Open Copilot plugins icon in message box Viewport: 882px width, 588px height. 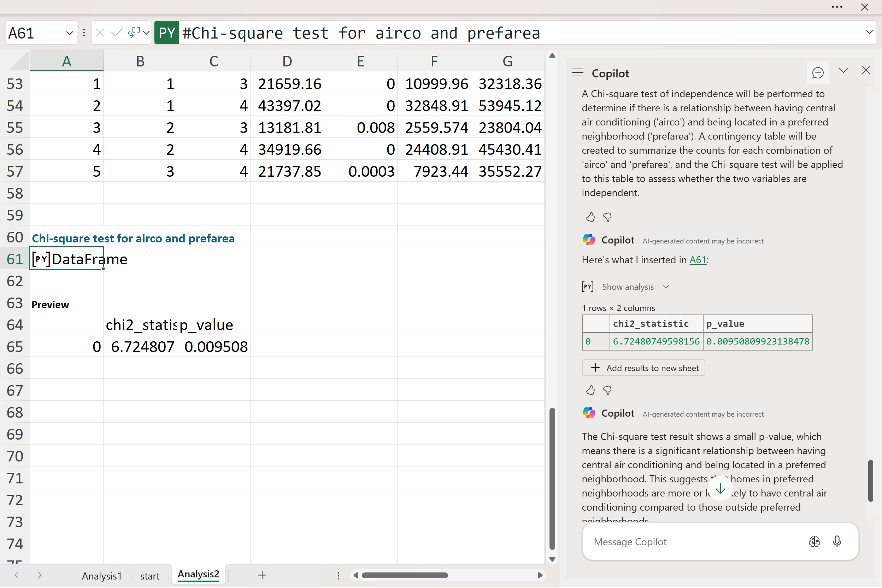[x=814, y=541]
